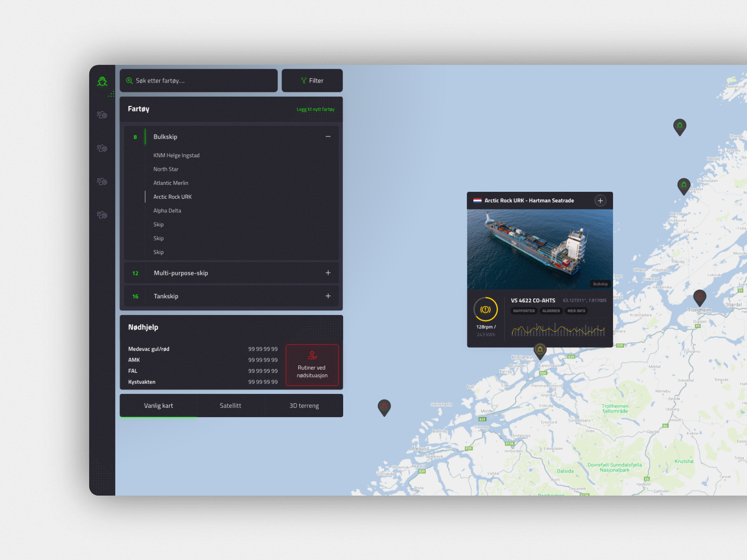The image size is (747, 560).
Task: Click the green ship logo in sidebar
Action: coord(102,81)
